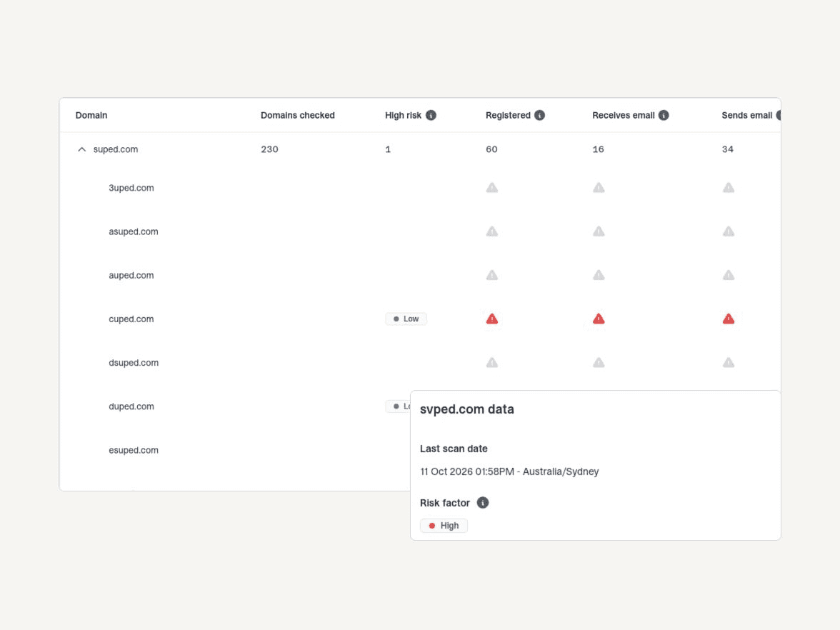Select the cuped.com domain row
Screen dimensions: 840x630
(x=419, y=319)
